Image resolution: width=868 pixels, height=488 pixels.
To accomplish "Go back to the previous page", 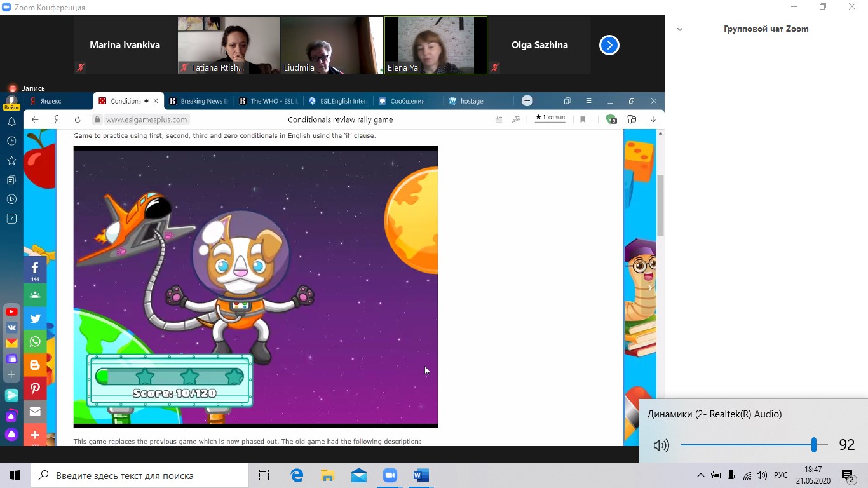I will coord(35,119).
